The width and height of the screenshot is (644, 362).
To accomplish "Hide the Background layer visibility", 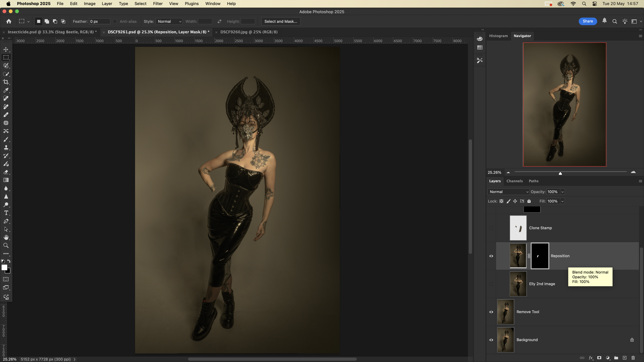I will coord(491,340).
